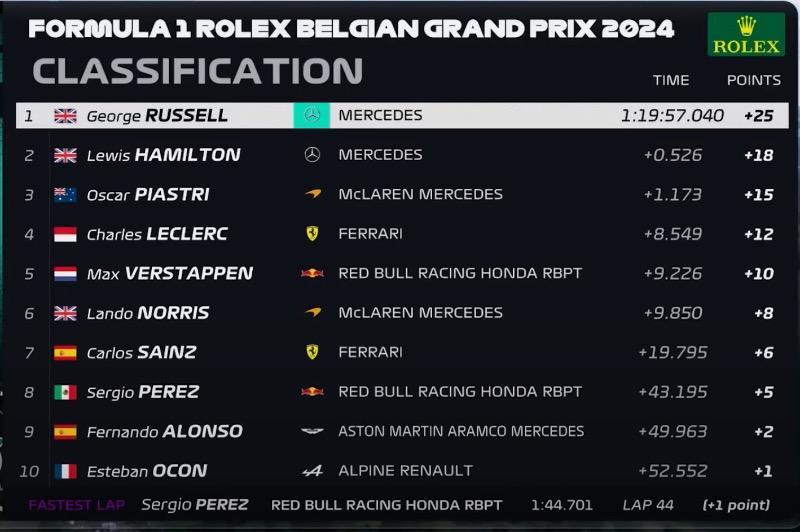
Task: Click the Australian flag next to Piastri
Action: coord(65,195)
